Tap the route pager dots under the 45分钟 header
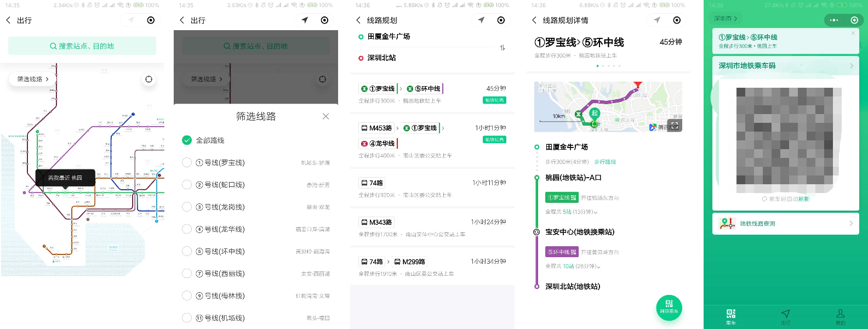 [608, 66]
